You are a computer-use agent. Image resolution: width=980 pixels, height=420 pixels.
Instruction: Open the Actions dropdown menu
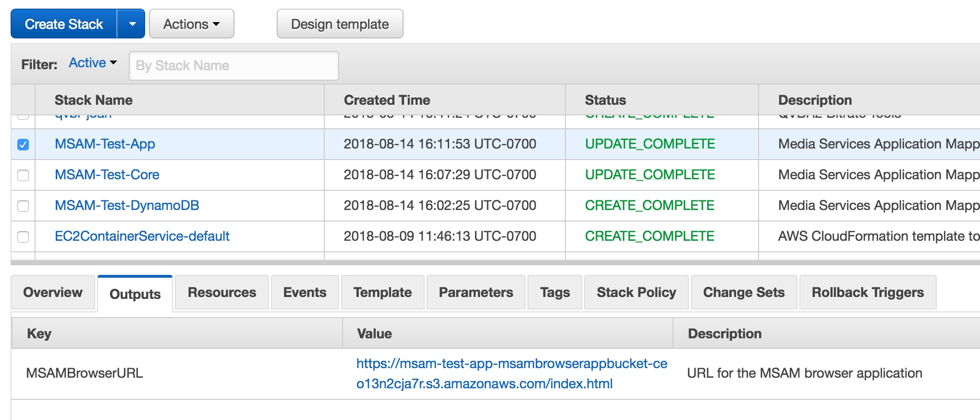[192, 24]
